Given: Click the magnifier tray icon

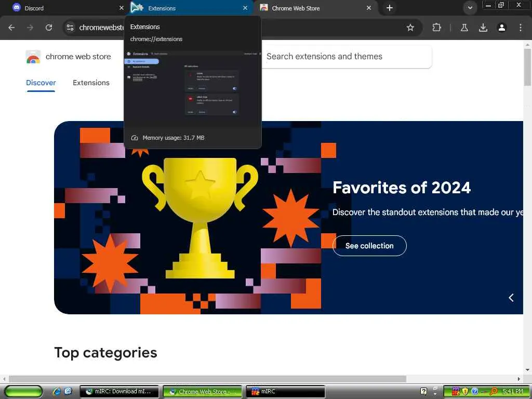Looking at the screenshot, I should 494,391.
